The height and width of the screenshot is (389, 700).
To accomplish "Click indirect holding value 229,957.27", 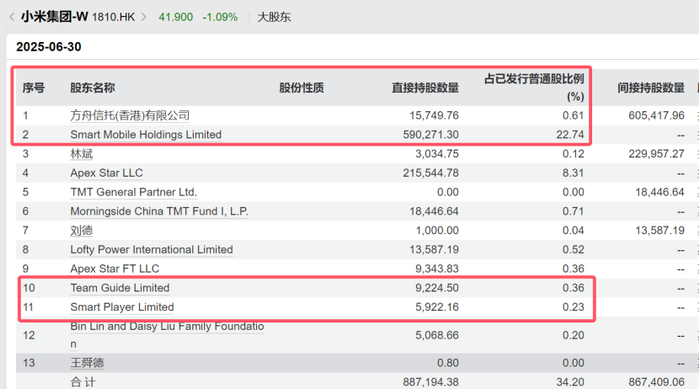I will point(656,154).
